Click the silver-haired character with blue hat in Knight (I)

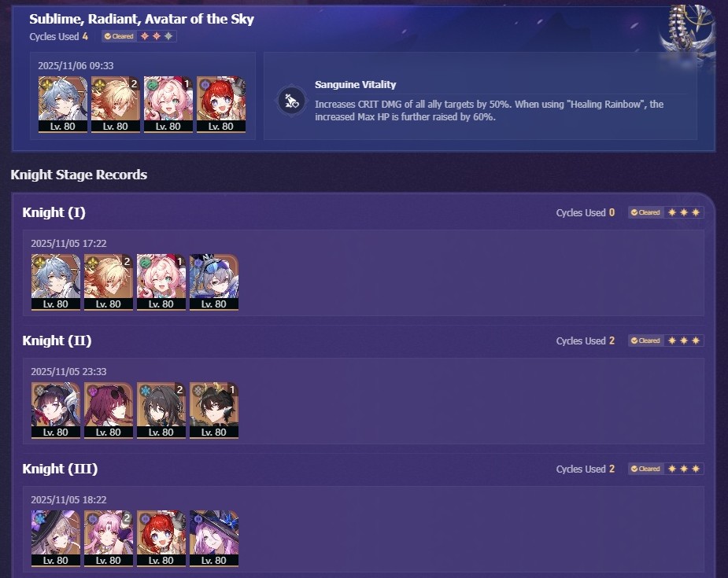[x=214, y=282]
